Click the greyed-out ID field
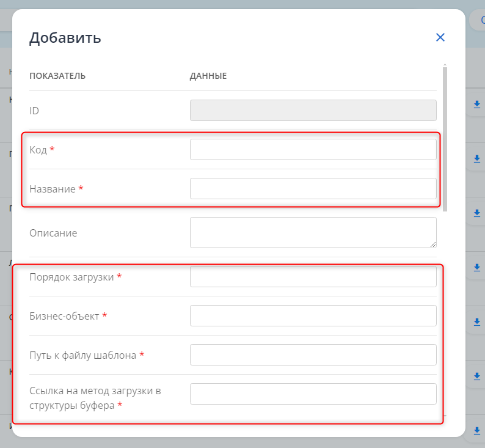This screenshot has width=485, height=448. (x=313, y=111)
